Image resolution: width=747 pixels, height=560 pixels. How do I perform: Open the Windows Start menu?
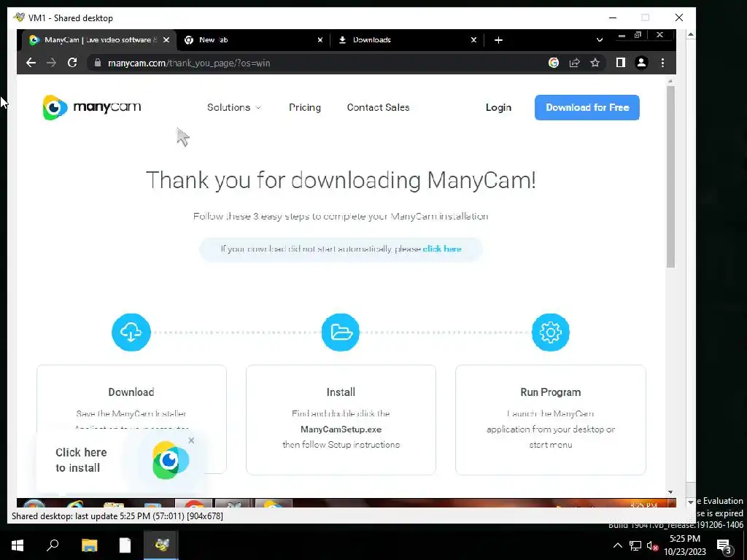coord(18,545)
